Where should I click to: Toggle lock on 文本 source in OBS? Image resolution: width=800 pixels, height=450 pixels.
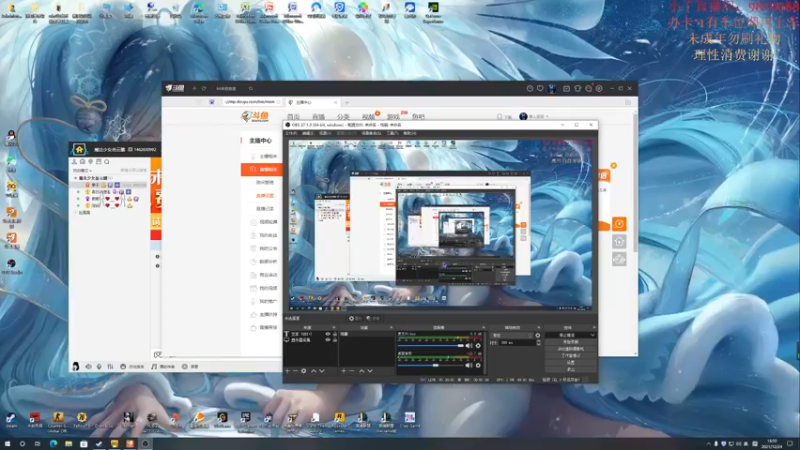[x=335, y=334]
